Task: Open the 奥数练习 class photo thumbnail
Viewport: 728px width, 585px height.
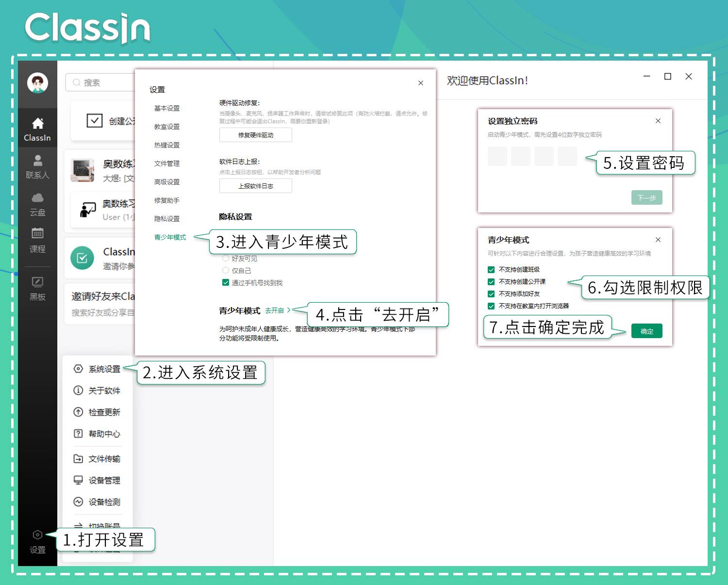Action: click(83, 170)
